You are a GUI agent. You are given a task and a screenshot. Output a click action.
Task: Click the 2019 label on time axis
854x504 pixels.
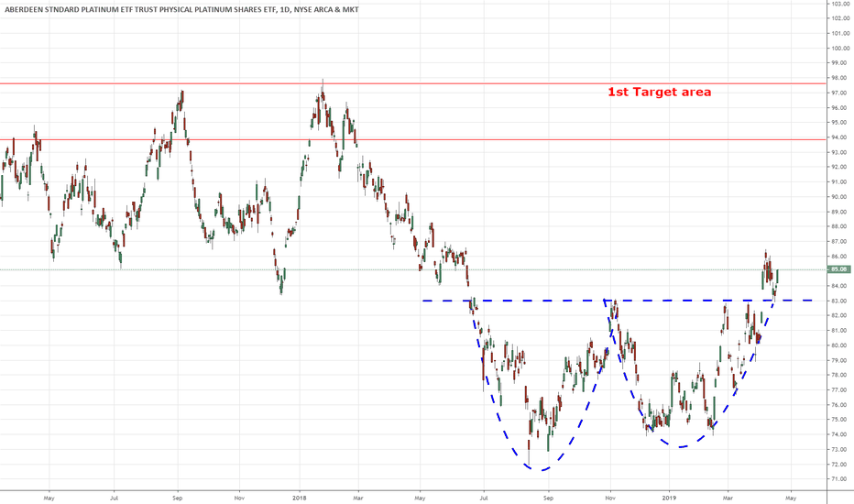(670, 498)
